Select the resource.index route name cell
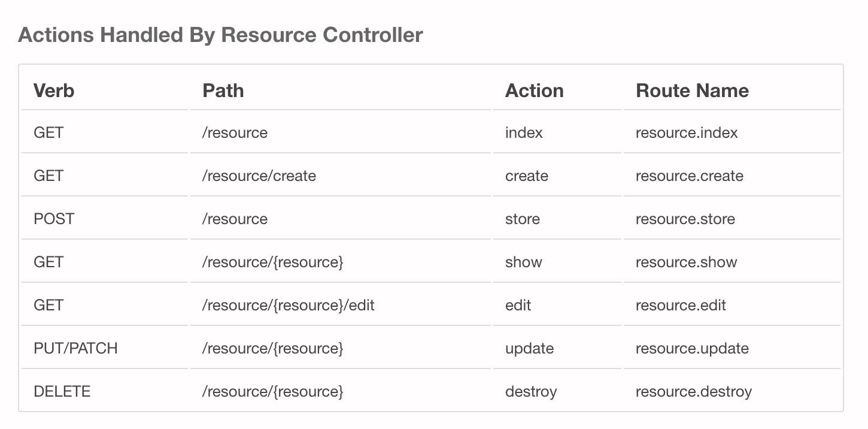 [x=687, y=132]
